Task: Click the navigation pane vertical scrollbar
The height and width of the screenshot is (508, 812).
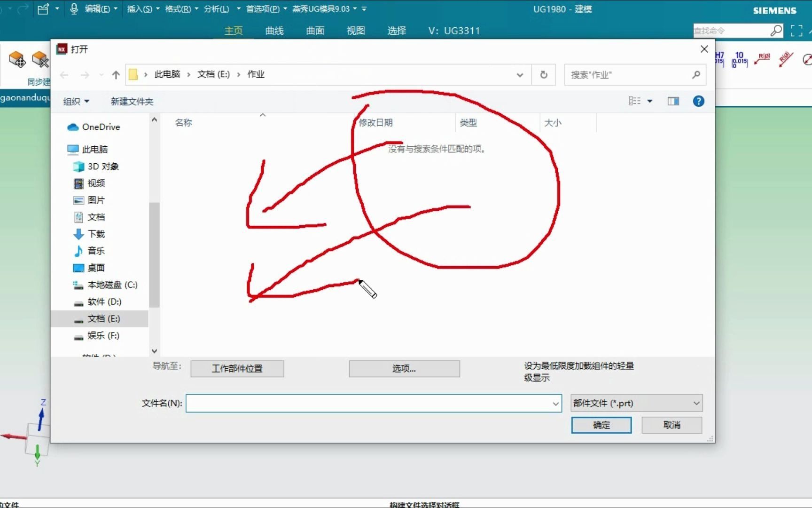Action: (154, 254)
